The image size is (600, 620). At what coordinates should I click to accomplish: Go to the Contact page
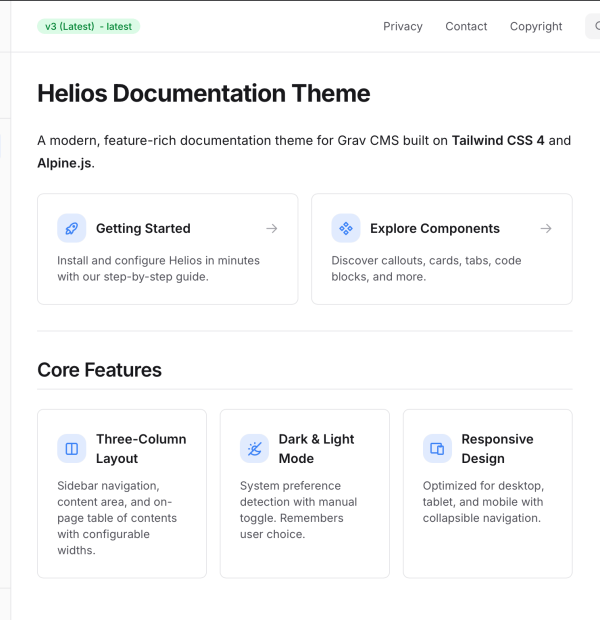click(466, 26)
